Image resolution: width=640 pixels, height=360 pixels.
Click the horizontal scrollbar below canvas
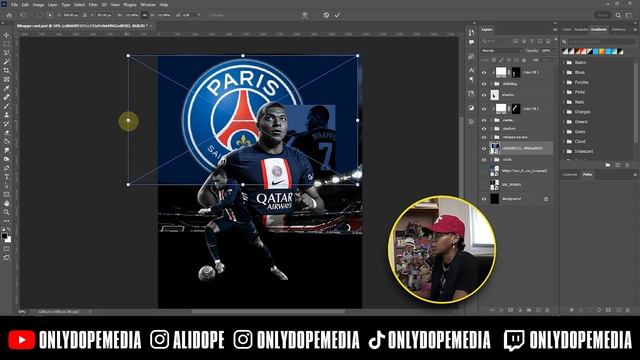click(x=268, y=312)
